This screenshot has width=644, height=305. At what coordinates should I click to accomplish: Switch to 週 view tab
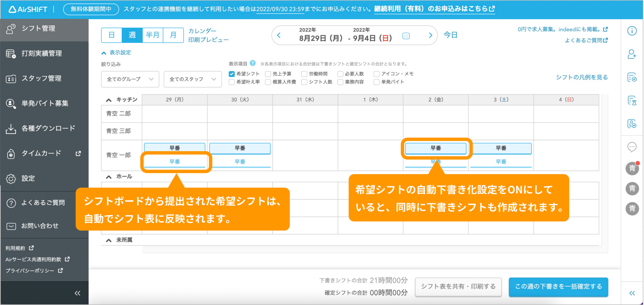pyautogui.click(x=132, y=35)
